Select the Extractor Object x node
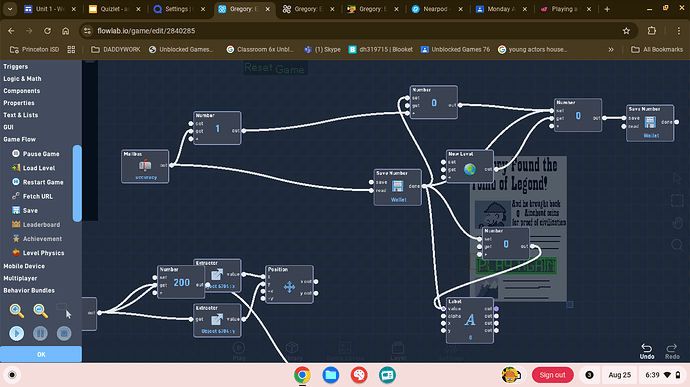This screenshot has height=387, width=690. click(x=217, y=275)
